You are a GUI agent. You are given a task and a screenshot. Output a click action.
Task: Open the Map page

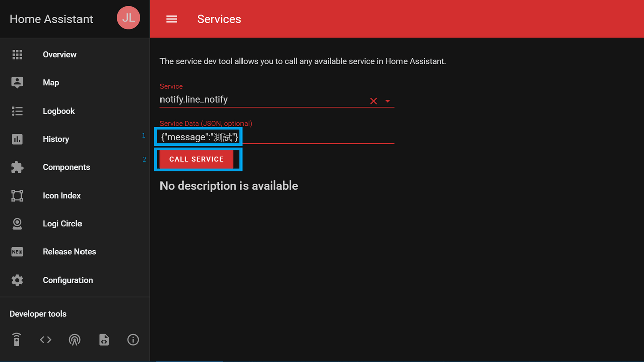click(75, 83)
